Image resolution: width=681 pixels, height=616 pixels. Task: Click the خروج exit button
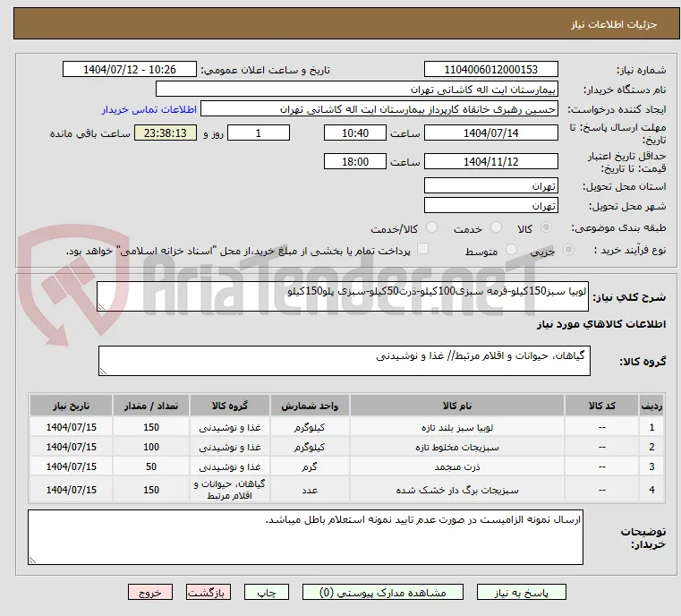click(x=150, y=592)
